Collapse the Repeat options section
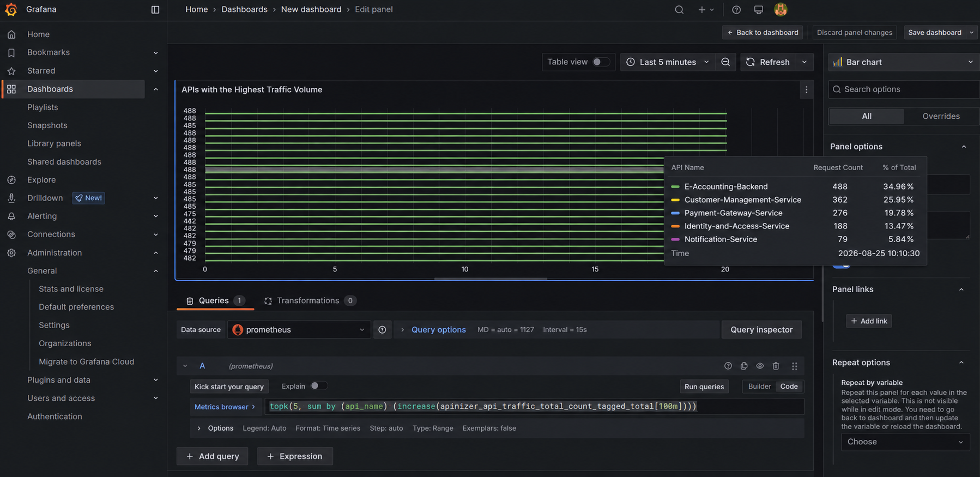The height and width of the screenshot is (477, 980). (961, 363)
